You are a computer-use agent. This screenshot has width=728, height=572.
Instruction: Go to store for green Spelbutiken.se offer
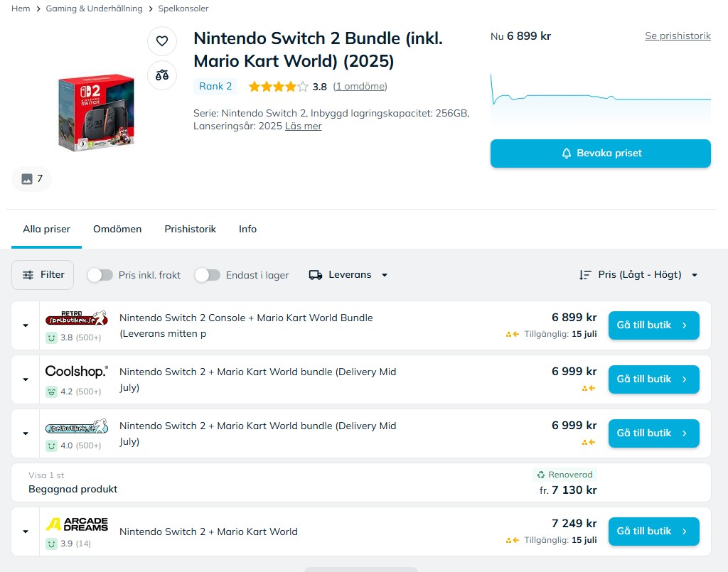point(654,433)
